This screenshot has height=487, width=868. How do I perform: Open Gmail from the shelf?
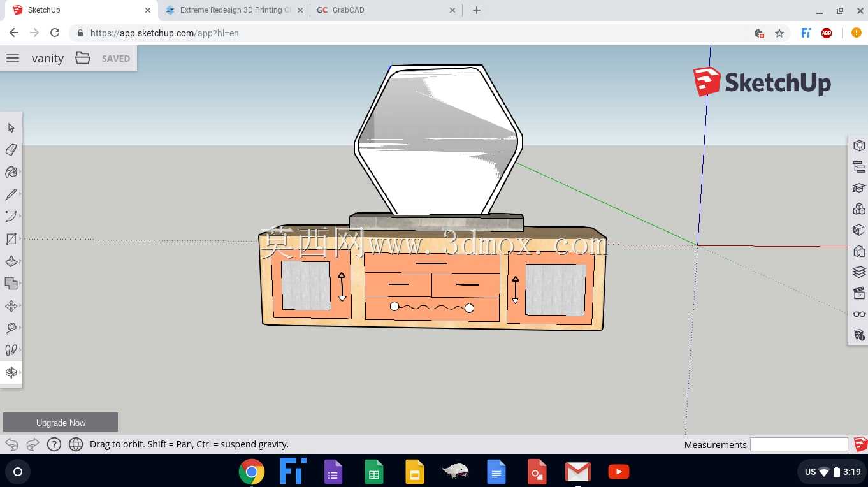(x=578, y=472)
